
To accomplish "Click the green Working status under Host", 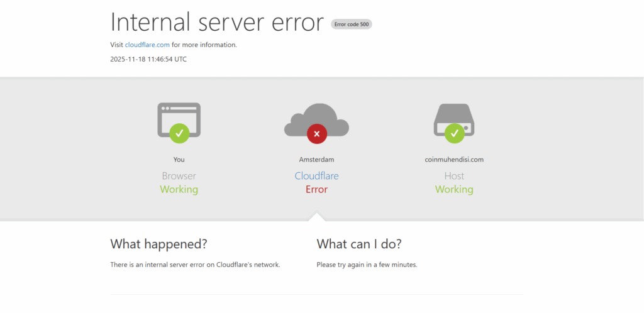I will point(454,190).
